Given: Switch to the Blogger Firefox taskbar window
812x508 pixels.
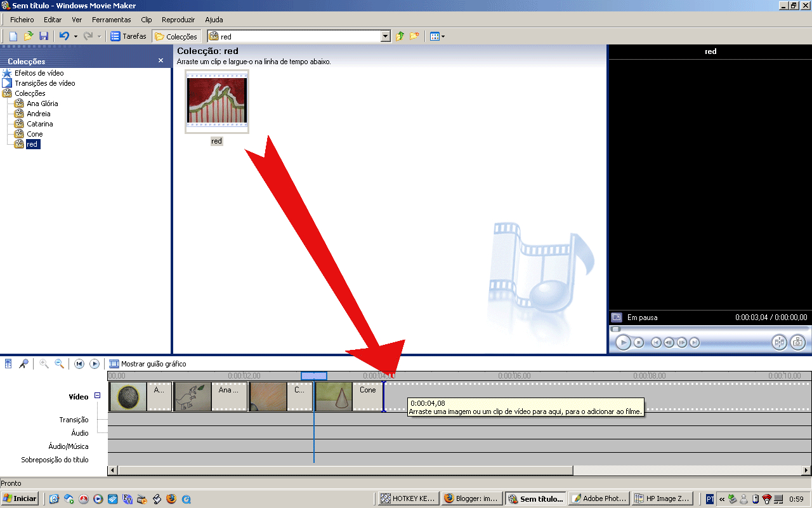Looking at the screenshot, I should (x=471, y=498).
